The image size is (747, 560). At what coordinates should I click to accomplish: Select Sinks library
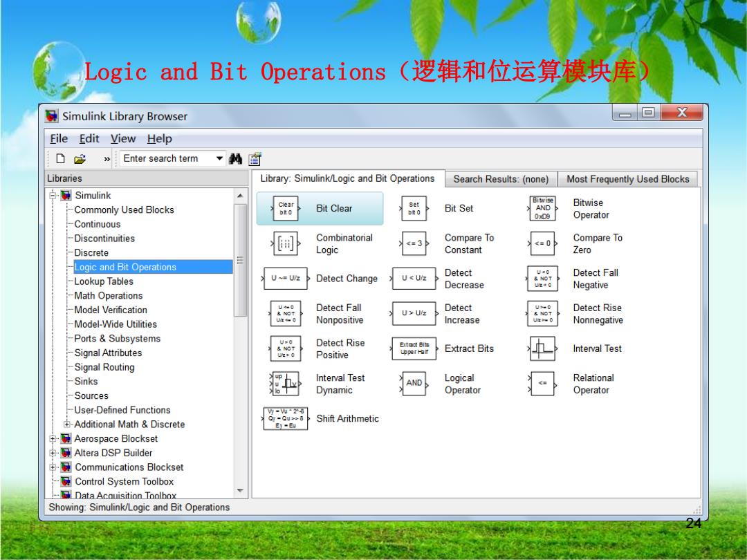[x=86, y=382]
